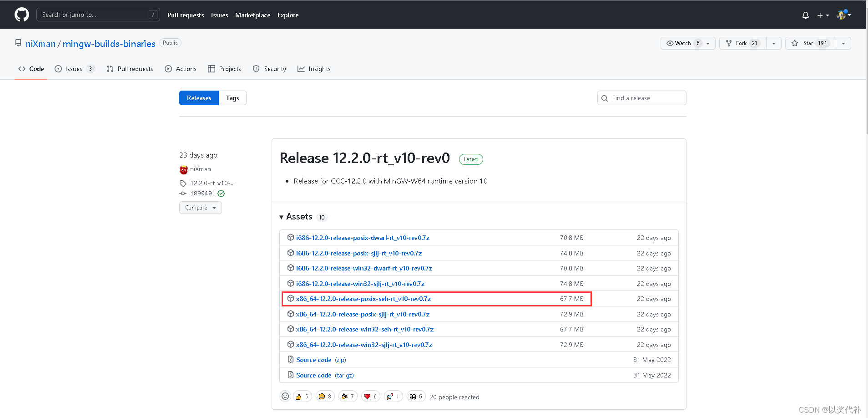The image size is (868, 418).
Task: Switch to the Projects tab
Action: pos(224,69)
